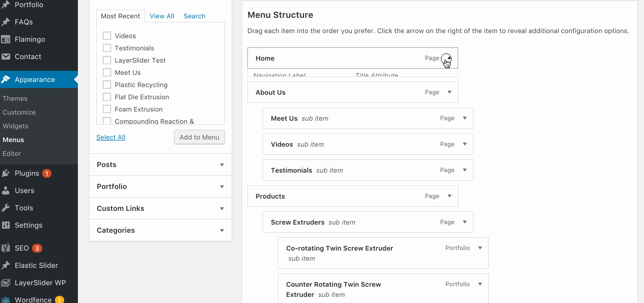
Task: Check the Compounding Reaction checkbox
Action: pos(107,121)
